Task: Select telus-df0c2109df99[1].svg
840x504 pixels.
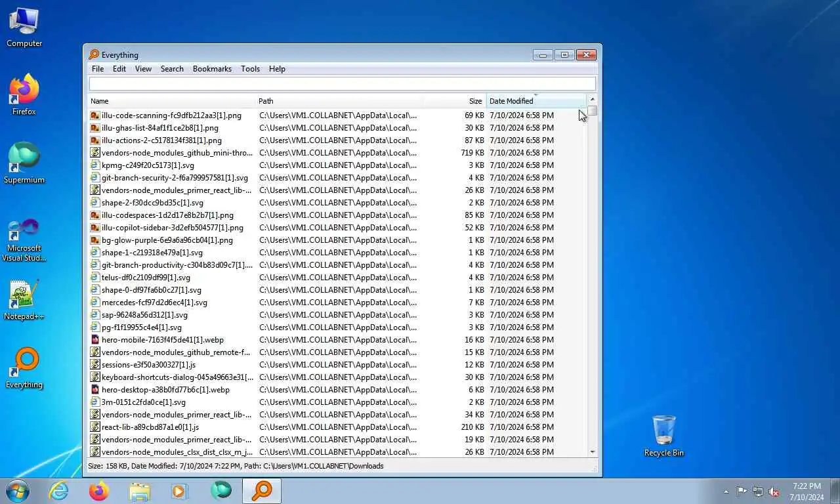Action: pos(146,278)
